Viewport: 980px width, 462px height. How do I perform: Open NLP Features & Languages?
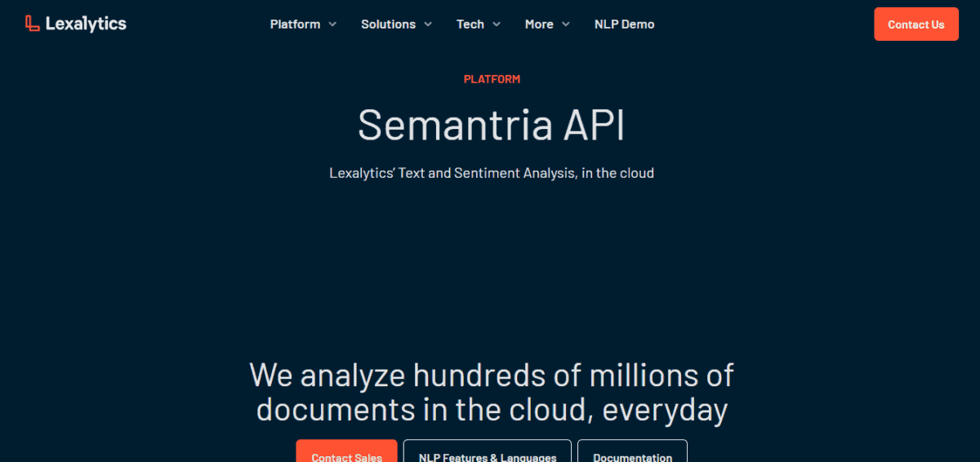(x=488, y=451)
